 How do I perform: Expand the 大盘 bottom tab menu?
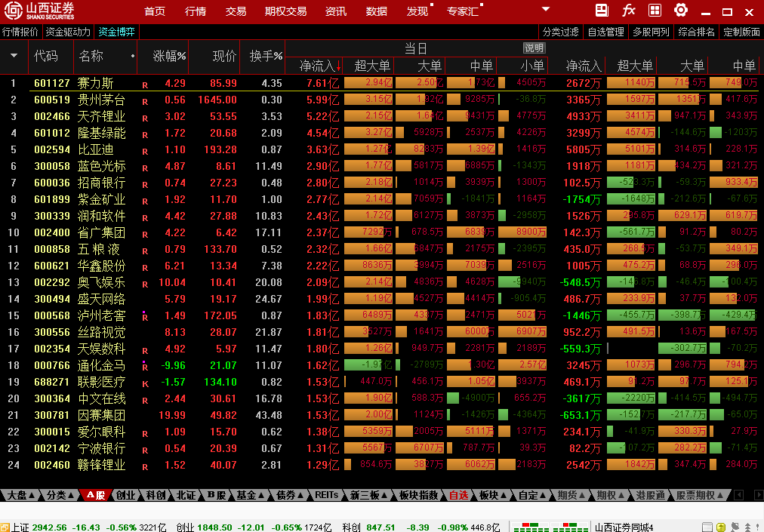point(20,495)
